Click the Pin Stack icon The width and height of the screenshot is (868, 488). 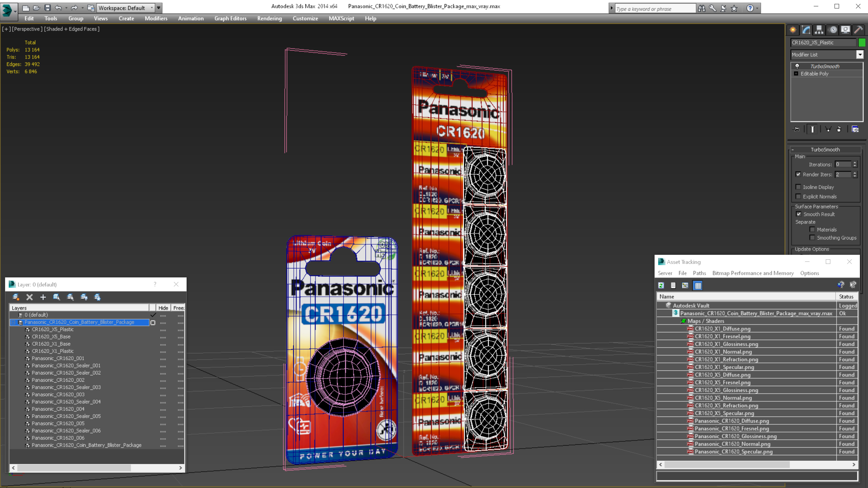(x=796, y=129)
